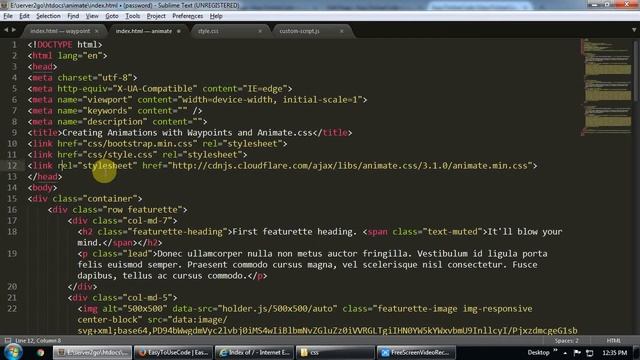Expand the Desktop toolbar chevron
Image resolution: width=640 pixels, height=360 pixels.
click(x=555, y=351)
